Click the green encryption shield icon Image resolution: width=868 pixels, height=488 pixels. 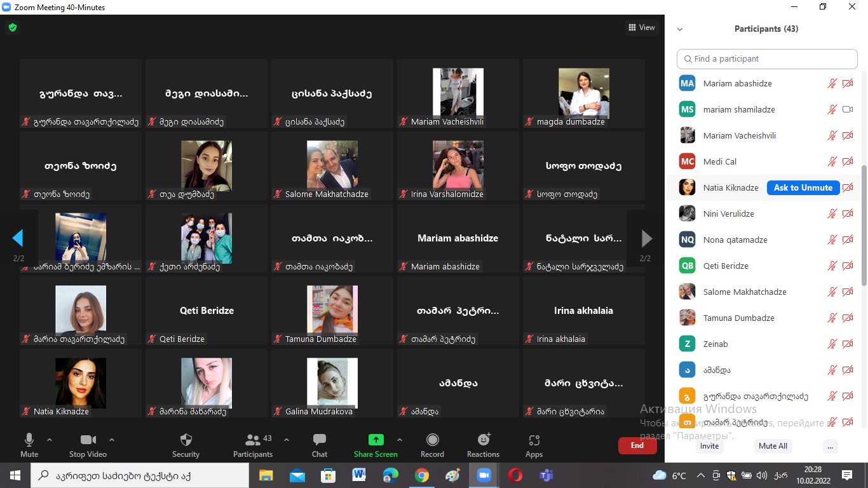click(12, 27)
